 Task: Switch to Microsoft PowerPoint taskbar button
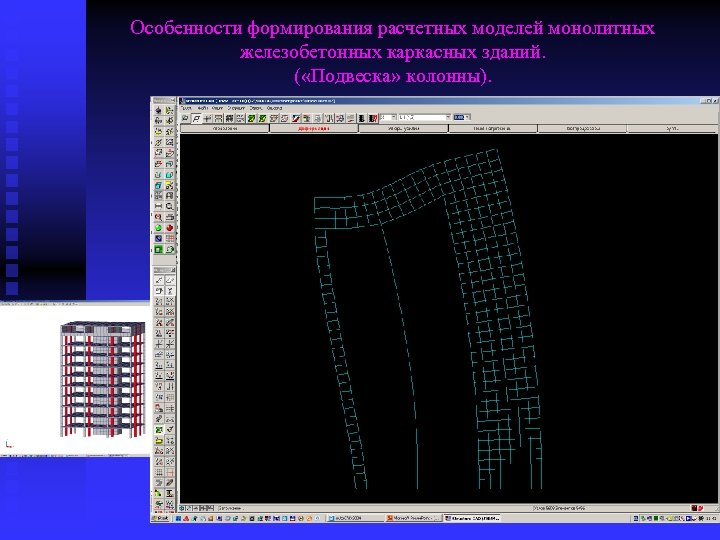pyautogui.click(x=414, y=518)
